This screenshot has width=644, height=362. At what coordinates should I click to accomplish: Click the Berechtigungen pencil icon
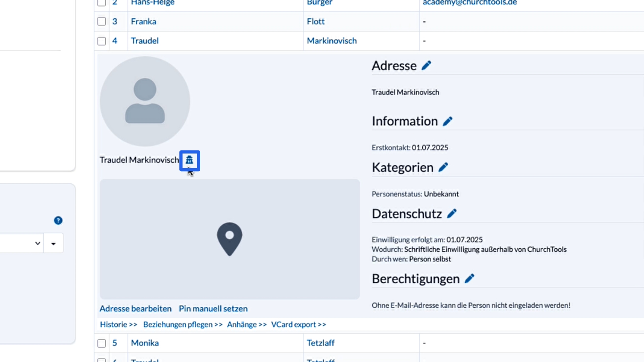pos(469,279)
